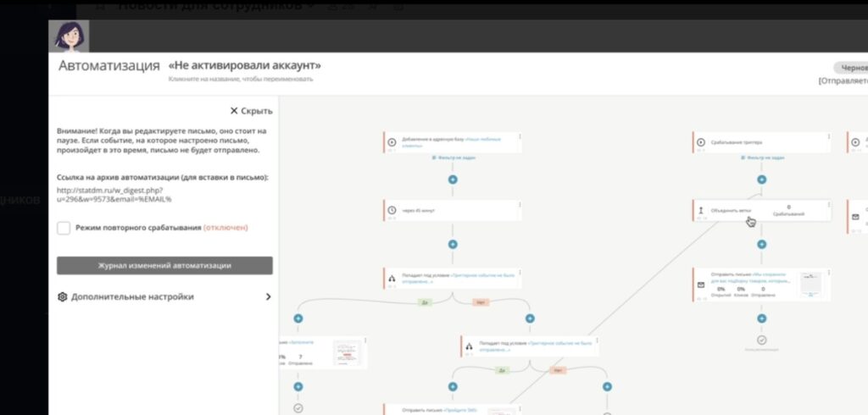868x415 pixels.
Task: Open Журнал изменений автоматизации
Action: coord(164,266)
